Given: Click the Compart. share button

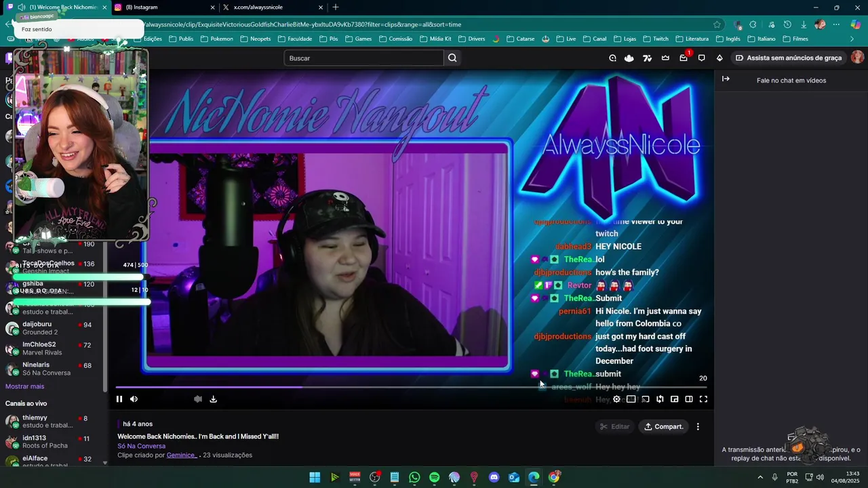Looking at the screenshot, I should click(664, 426).
